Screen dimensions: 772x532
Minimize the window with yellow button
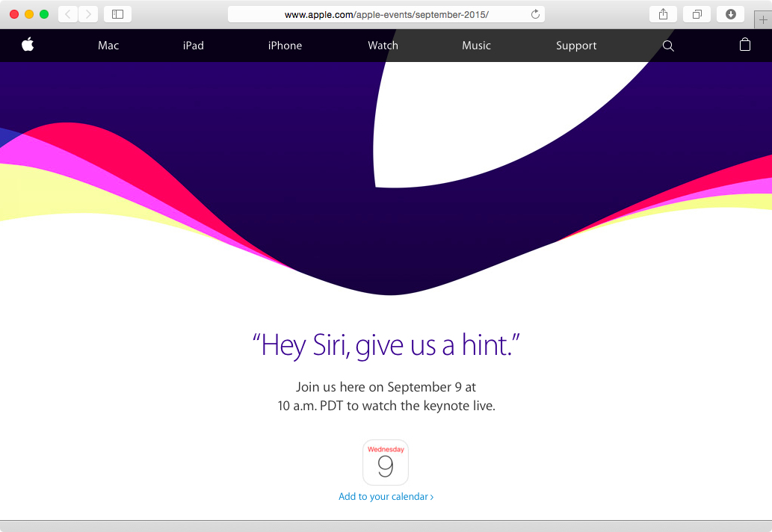click(x=29, y=14)
